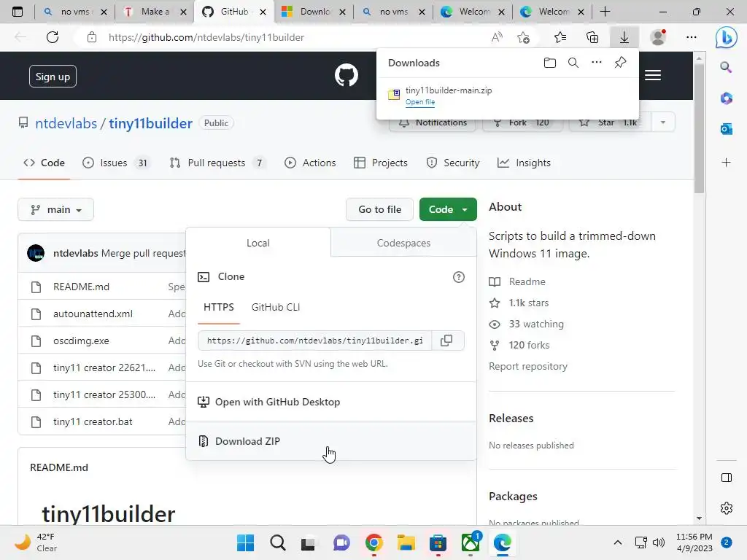The height and width of the screenshot is (560, 747).
Task: Expand the Star lists dropdown arrow
Action: [x=662, y=122]
